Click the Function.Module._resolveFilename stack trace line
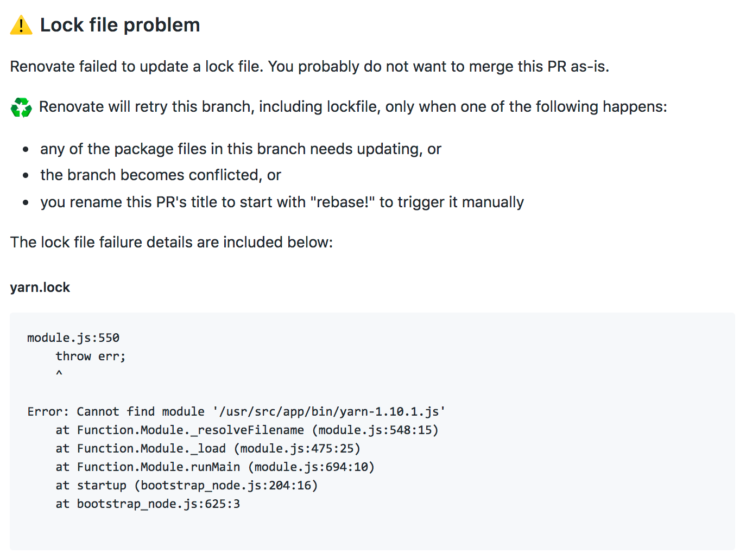This screenshot has width=746, height=560. [x=247, y=430]
